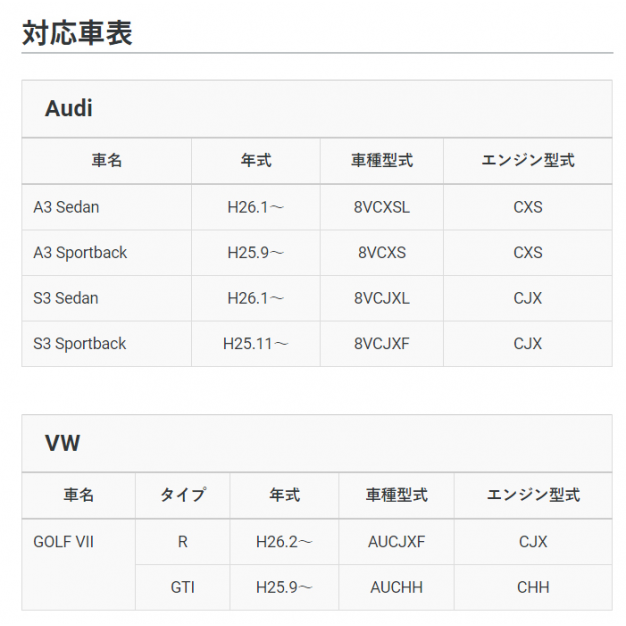
Task: Select model code 8VCXSL
Action: pos(382,207)
